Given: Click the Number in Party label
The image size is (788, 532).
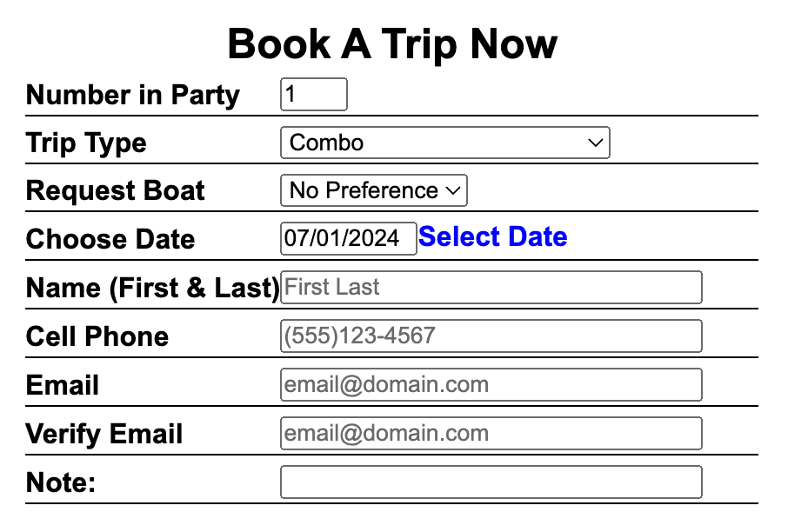Looking at the screenshot, I should coord(133,95).
